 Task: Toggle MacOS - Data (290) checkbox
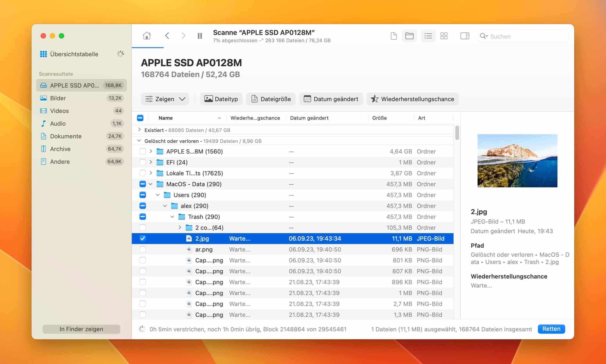coord(143,184)
